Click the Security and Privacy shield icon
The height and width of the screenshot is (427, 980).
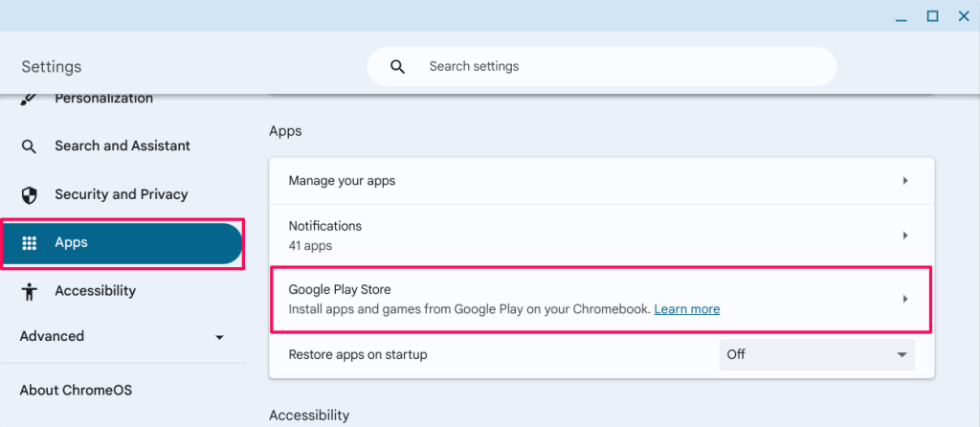tap(30, 195)
